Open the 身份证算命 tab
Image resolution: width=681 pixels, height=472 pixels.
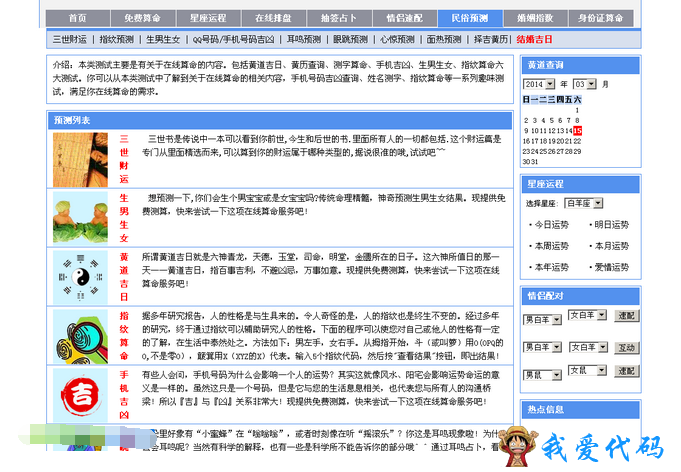tap(601, 18)
